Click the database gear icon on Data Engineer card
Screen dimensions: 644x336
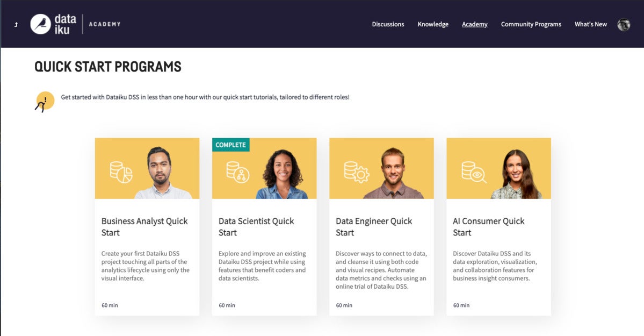point(357,173)
